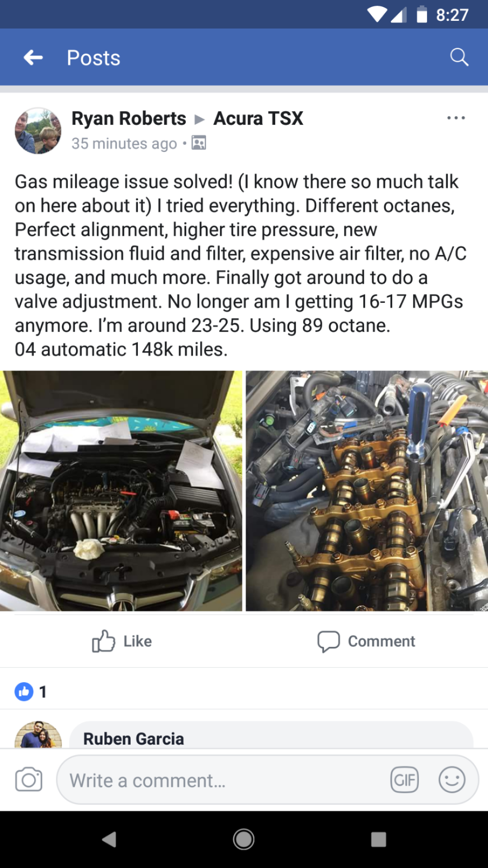
Task: Tap the back arrow in Posts header
Action: [x=33, y=57]
